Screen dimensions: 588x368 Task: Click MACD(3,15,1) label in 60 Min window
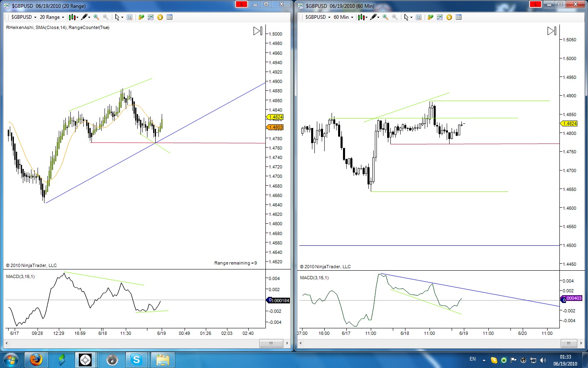point(314,278)
